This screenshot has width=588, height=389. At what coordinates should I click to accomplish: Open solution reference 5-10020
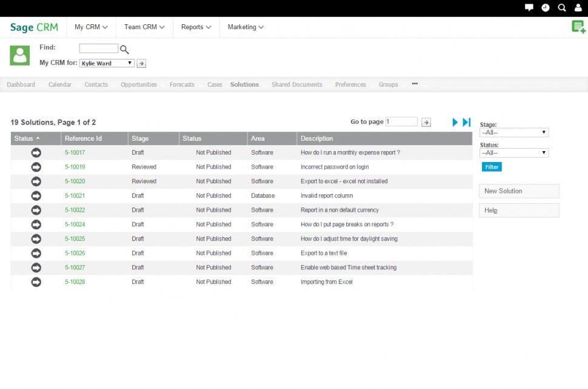(75, 181)
